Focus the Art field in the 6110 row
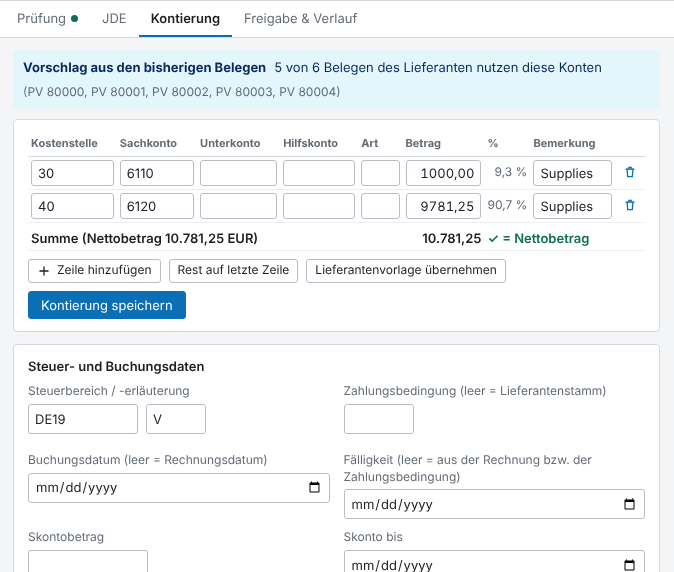 380,173
